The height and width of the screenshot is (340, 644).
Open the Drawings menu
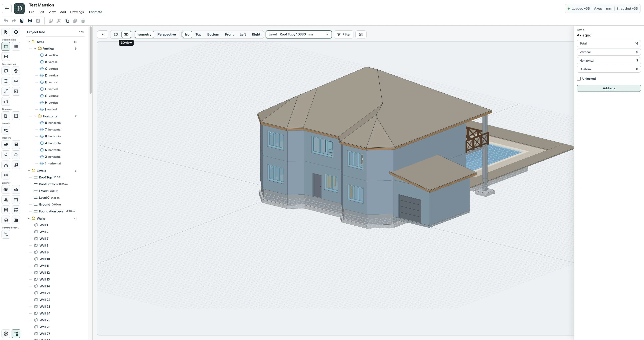click(77, 12)
